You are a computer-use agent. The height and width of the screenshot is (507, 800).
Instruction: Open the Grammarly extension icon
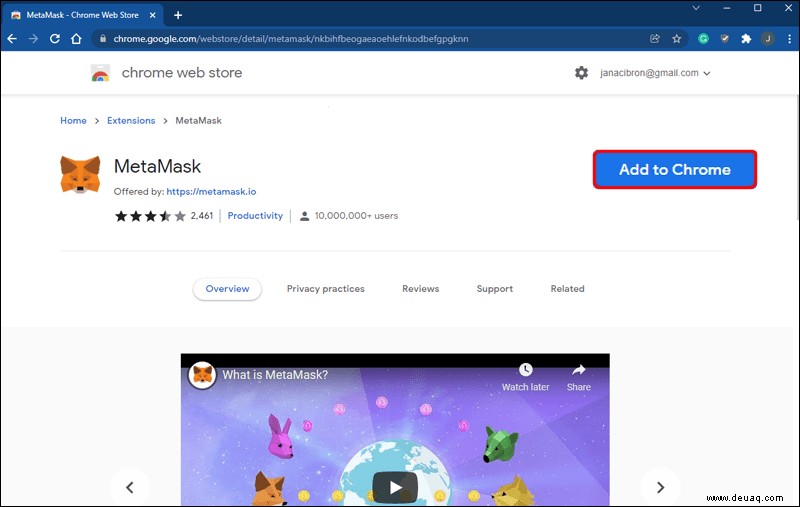click(703, 39)
